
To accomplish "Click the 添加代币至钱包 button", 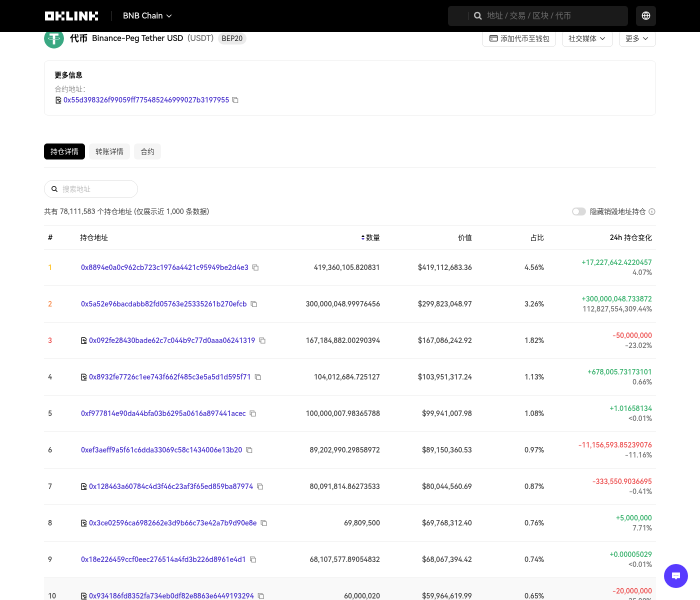I will pos(519,38).
